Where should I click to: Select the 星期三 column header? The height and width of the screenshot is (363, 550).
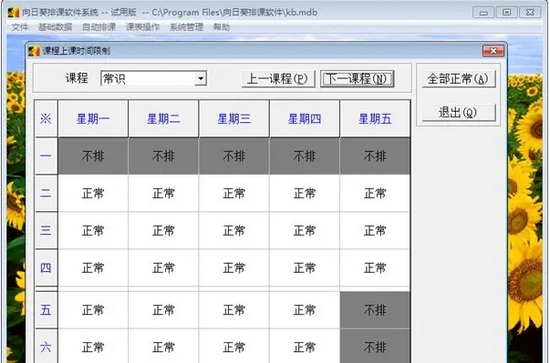pos(234,119)
